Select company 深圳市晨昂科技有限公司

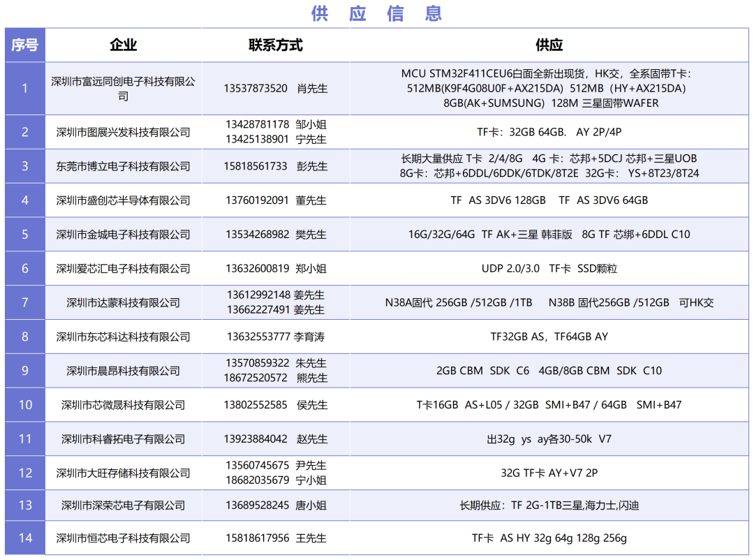[124, 371]
